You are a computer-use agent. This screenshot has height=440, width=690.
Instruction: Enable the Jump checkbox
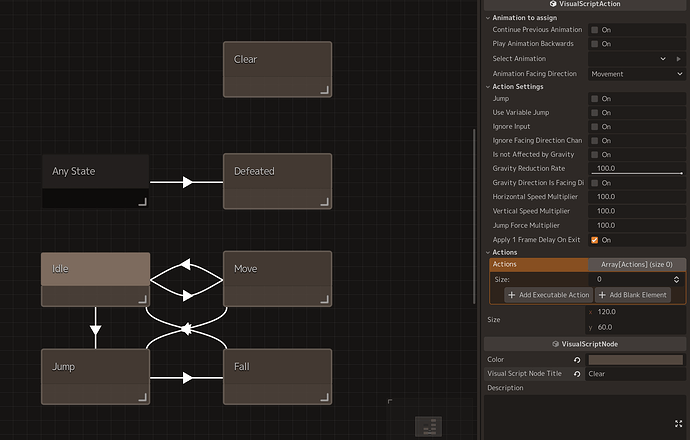595,99
